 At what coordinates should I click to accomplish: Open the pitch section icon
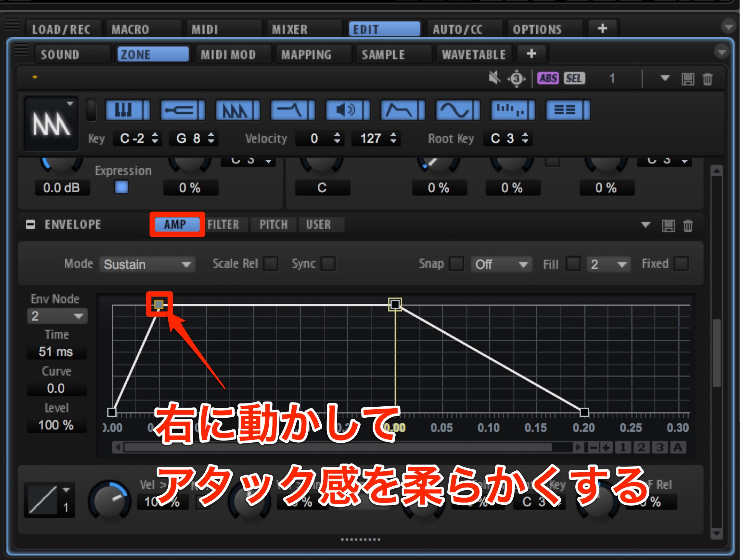(183, 110)
